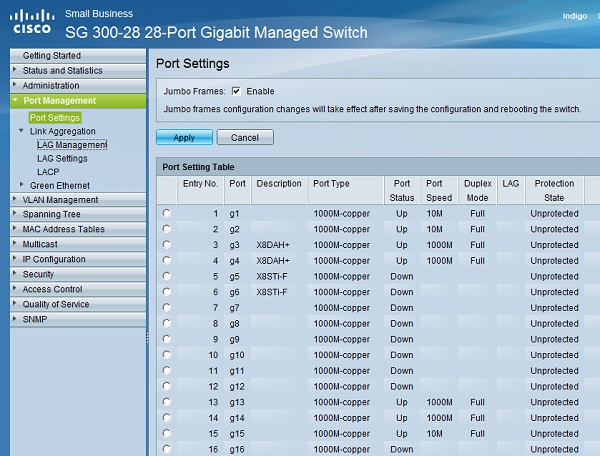600x456 pixels.
Task: Select radio button for port g10
Action: click(166, 355)
